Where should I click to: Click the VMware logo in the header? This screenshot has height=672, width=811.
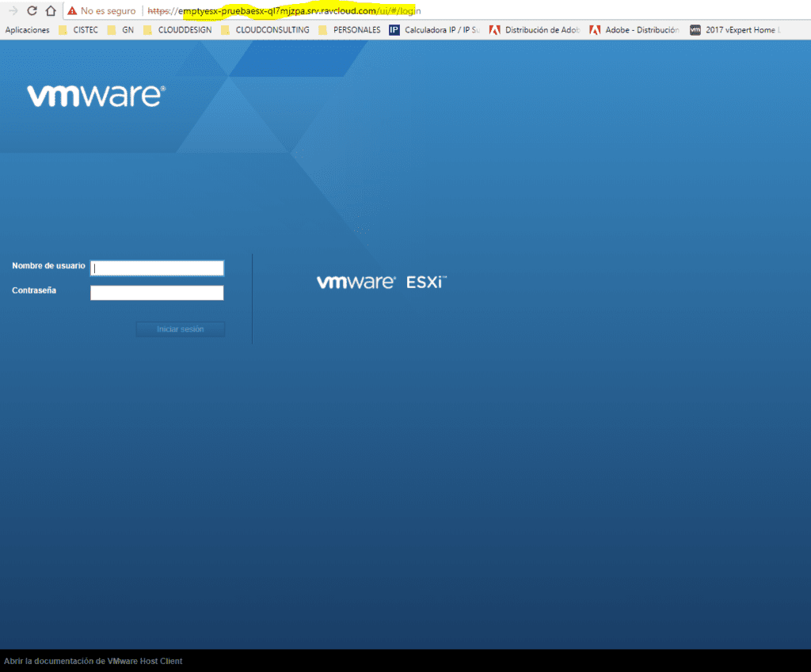point(94,96)
